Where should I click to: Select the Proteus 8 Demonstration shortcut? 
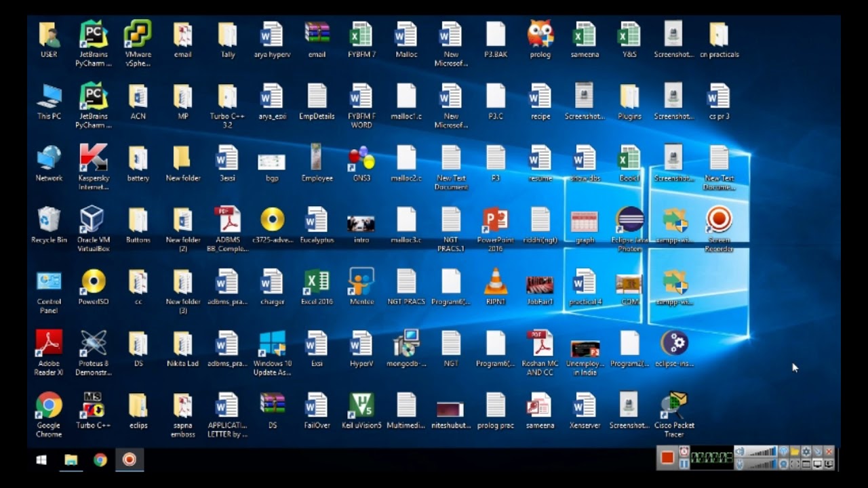[93, 351]
